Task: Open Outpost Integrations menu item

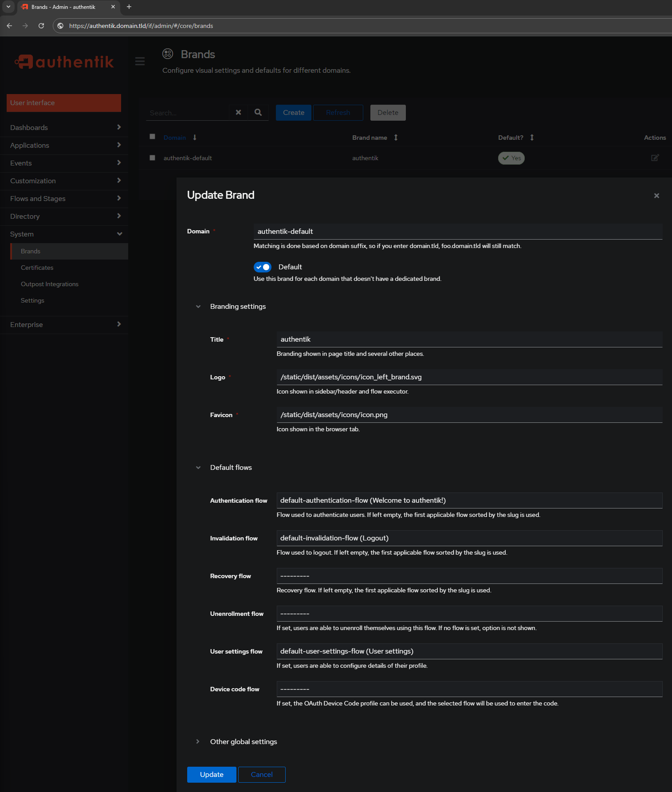Action: (x=69, y=284)
